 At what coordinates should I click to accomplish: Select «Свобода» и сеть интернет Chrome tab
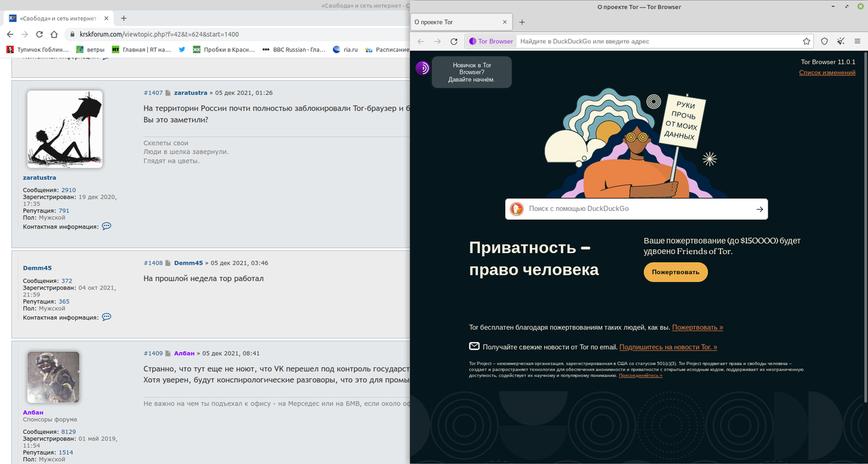59,18
